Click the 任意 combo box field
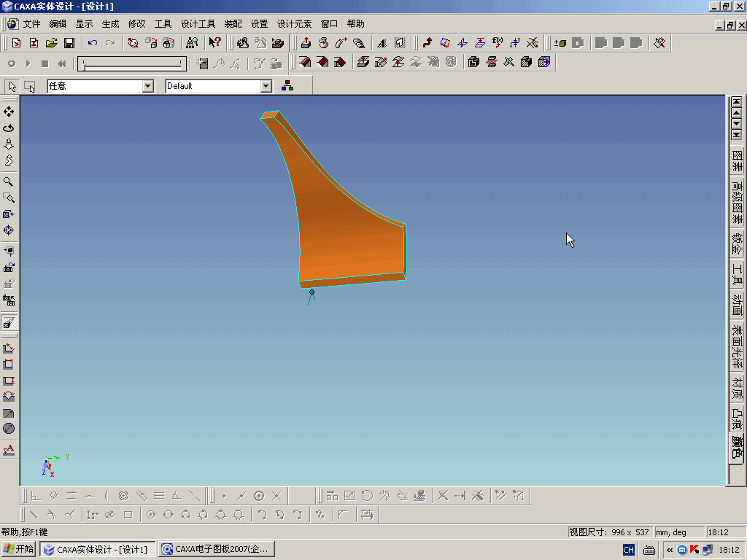This screenshot has width=747, height=560. [x=101, y=86]
